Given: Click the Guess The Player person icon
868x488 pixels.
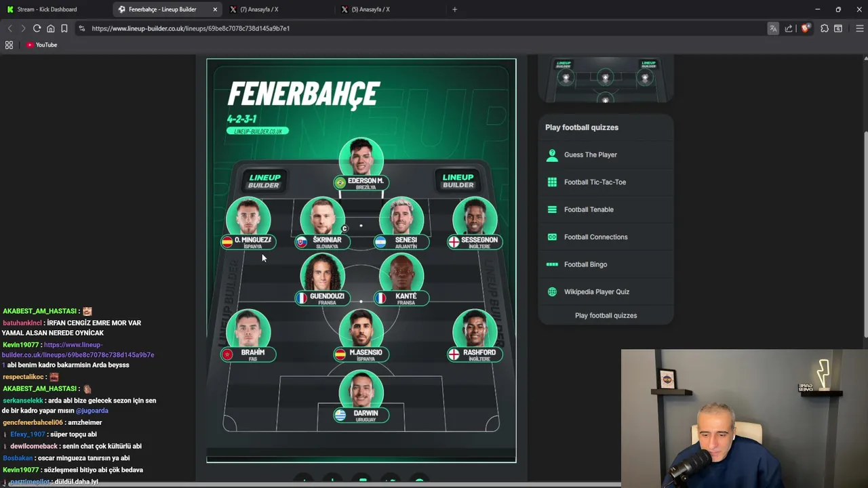Looking at the screenshot, I should 552,155.
